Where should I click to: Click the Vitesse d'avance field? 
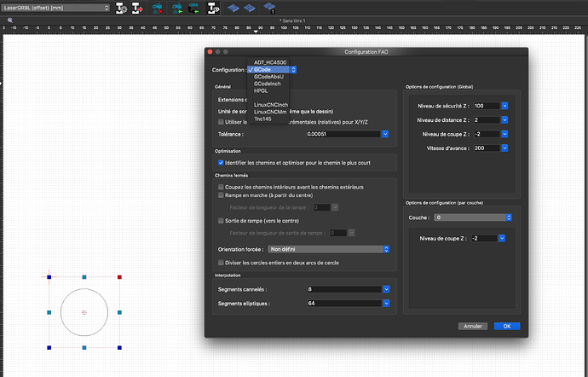487,148
